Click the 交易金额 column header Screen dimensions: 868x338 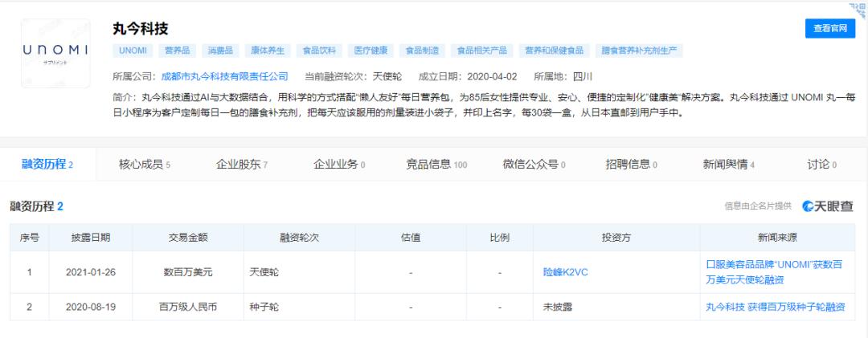[188, 238]
